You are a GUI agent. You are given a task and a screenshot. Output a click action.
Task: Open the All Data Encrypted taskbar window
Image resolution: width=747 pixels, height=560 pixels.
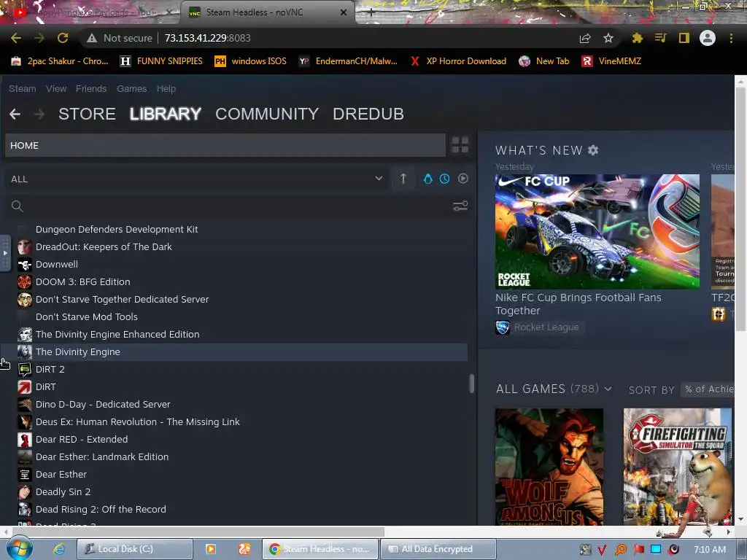438,549
